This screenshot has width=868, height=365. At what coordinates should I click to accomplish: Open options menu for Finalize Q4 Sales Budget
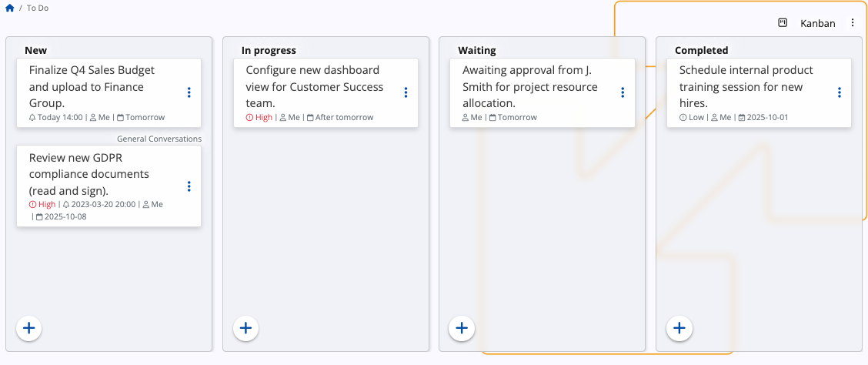pos(189,92)
